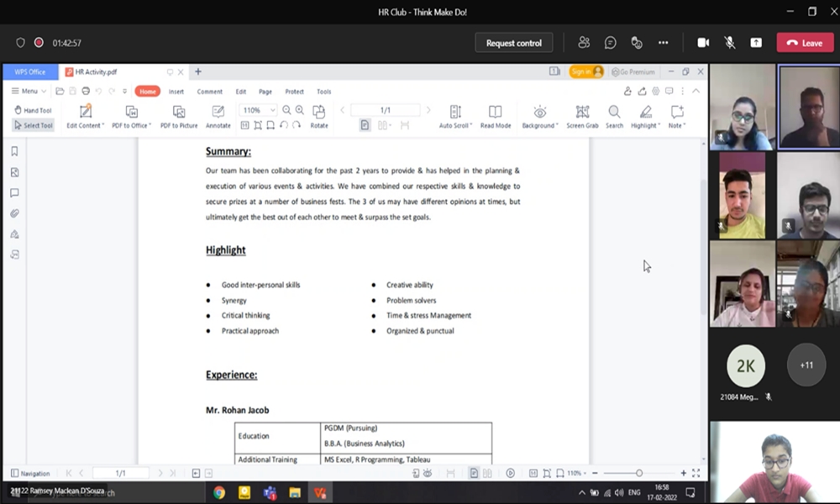Toggle the camera on or off
The height and width of the screenshot is (504, 840).
tap(703, 42)
